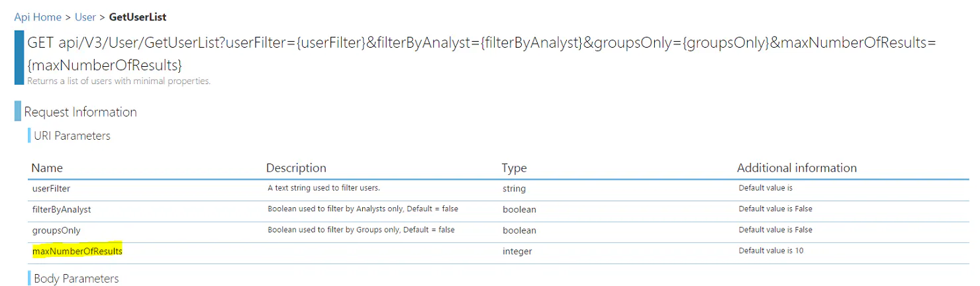The image size is (980, 286).
Task: Click the Additional information column header
Action: point(797,168)
